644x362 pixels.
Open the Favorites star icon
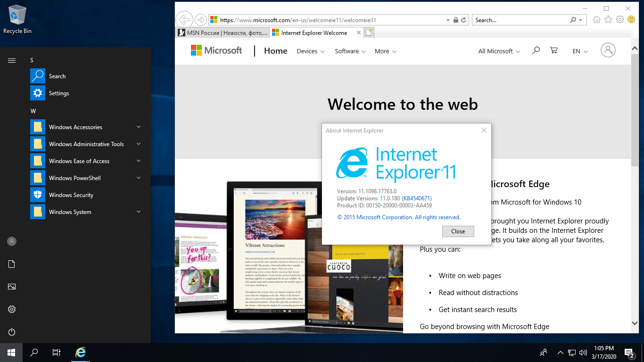coord(608,20)
